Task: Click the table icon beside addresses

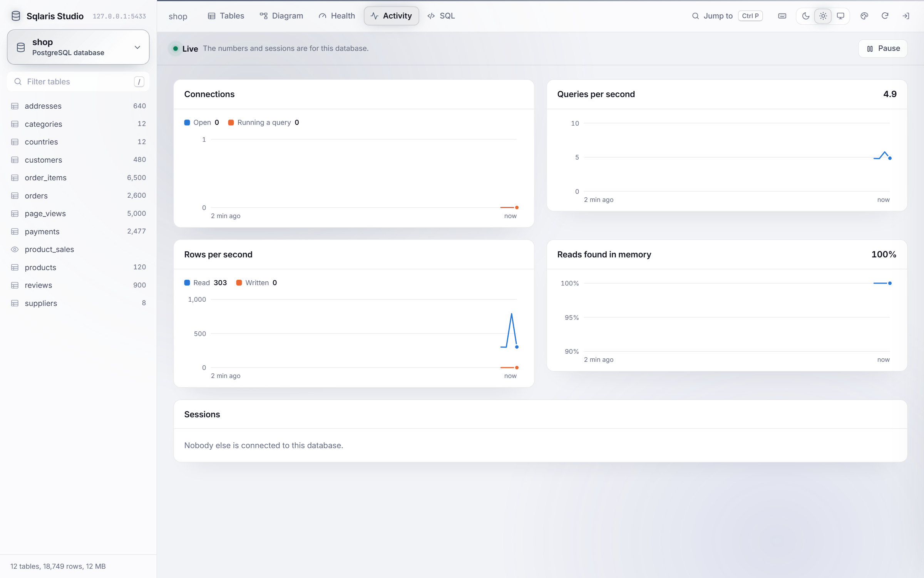Action: (15, 106)
